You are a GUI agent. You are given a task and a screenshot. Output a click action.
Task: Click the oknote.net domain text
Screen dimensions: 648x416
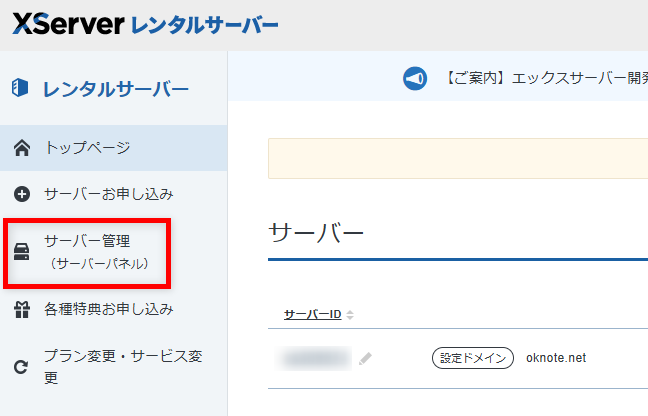tap(557, 358)
